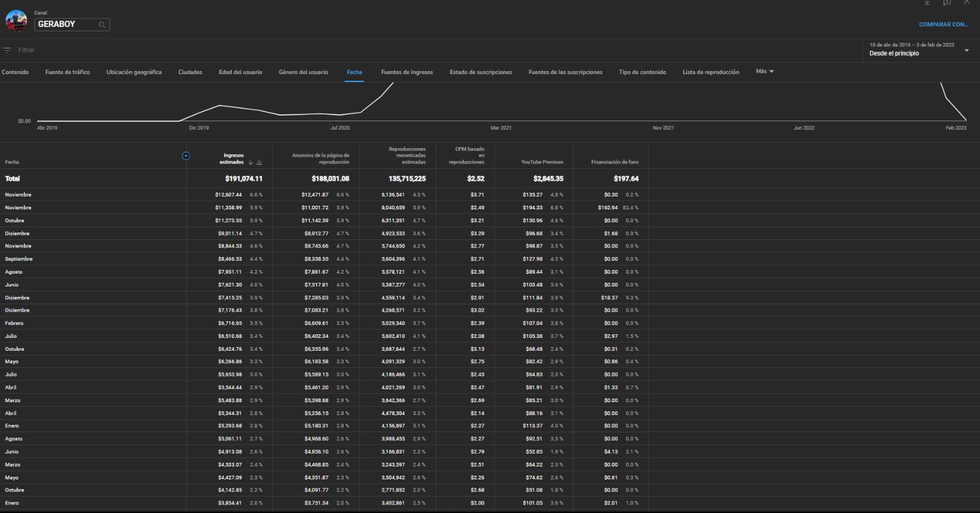Viewport: 980px width, 513px height.
Task: Click the filter lines icon
Action: 7,50
